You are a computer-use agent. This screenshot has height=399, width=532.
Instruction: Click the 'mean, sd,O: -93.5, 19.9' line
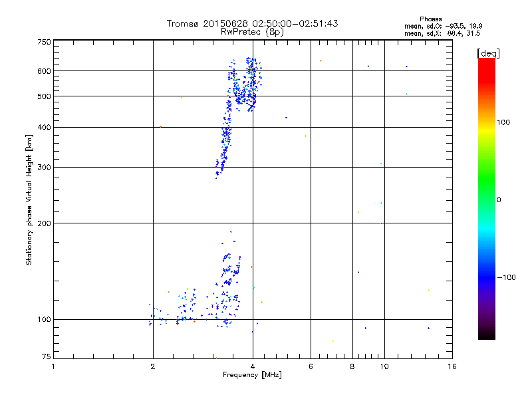(x=443, y=26)
